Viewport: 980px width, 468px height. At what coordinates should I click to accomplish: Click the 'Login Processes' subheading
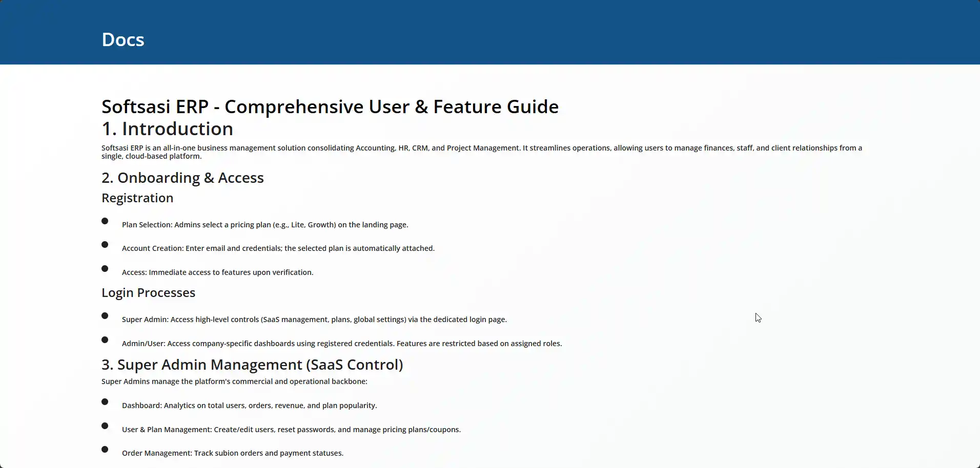[x=148, y=293]
